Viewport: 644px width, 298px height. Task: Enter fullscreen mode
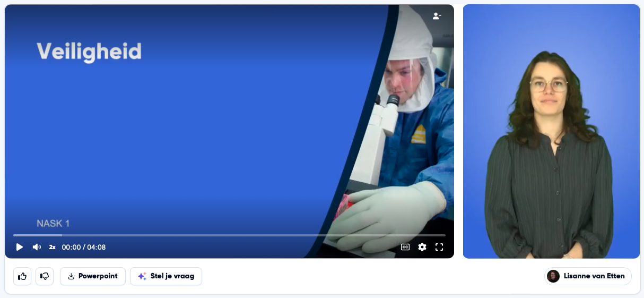pyautogui.click(x=439, y=247)
